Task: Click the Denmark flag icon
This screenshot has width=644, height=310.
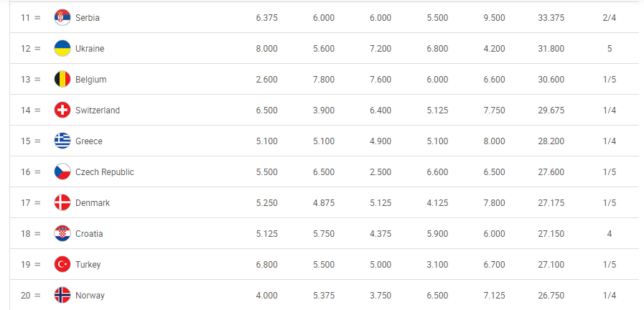Action: 62,203
